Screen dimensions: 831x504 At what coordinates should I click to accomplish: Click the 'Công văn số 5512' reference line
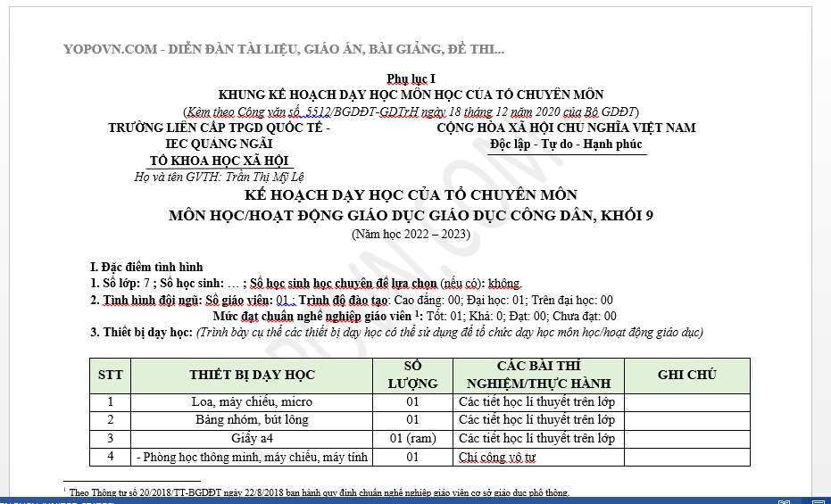click(x=411, y=112)
